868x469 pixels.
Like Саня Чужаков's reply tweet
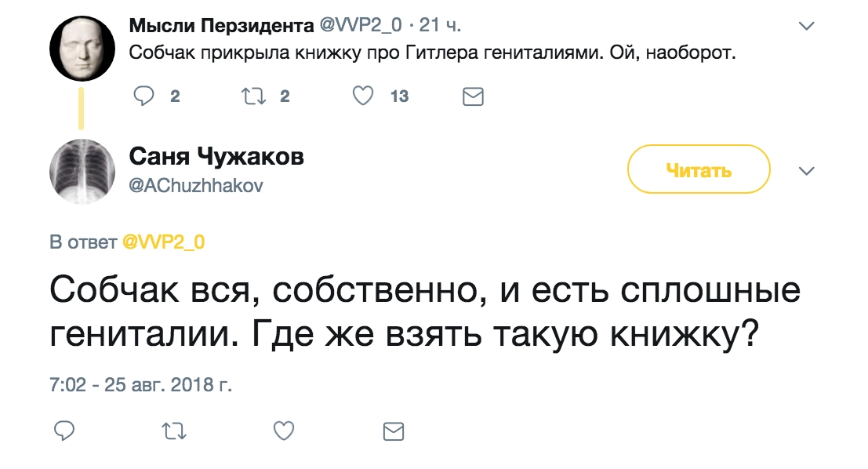284,431
